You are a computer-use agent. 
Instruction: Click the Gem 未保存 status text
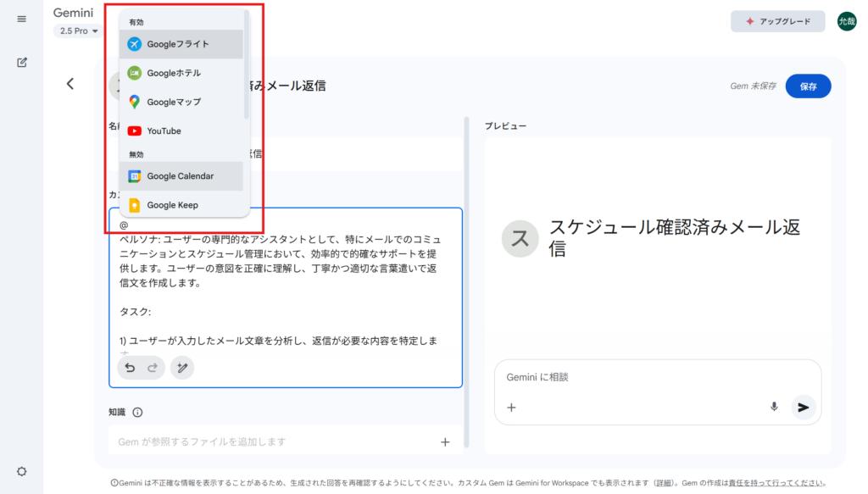[753, 86]
